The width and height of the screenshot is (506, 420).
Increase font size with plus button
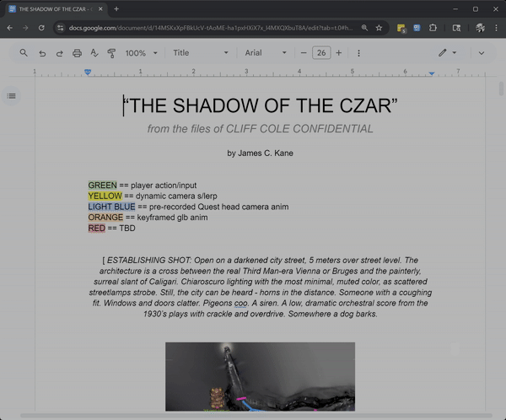[x=339, y=53]
